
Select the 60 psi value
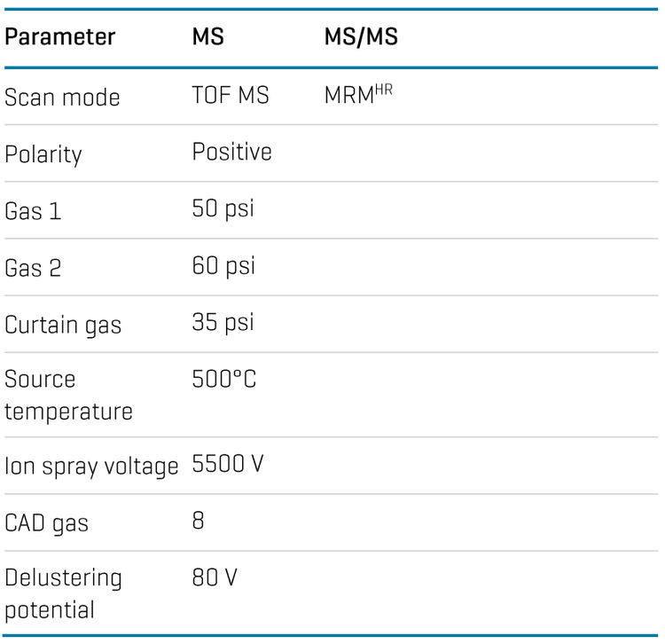click(x=223, y=266)
